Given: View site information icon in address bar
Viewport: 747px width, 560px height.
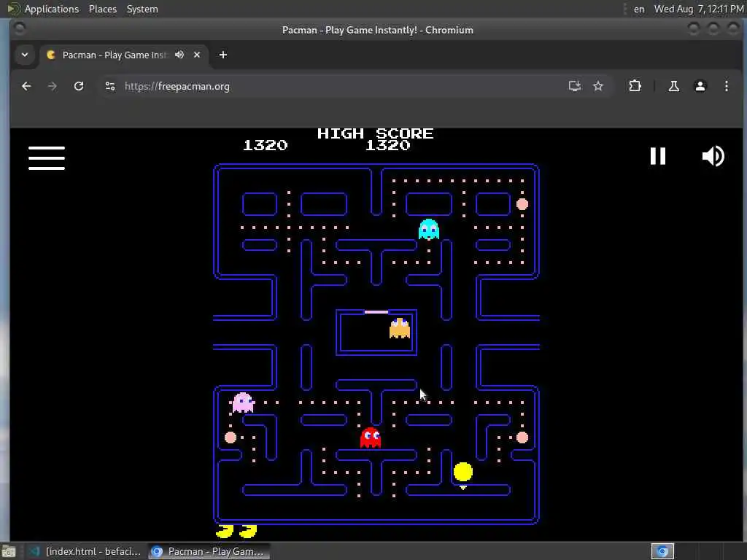Looking at the screenshot, I should pos(110,86).
